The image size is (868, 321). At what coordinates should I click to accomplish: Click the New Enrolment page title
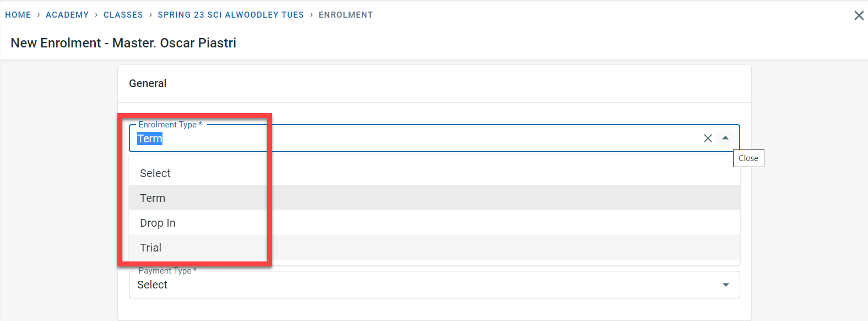pos(123,43)
